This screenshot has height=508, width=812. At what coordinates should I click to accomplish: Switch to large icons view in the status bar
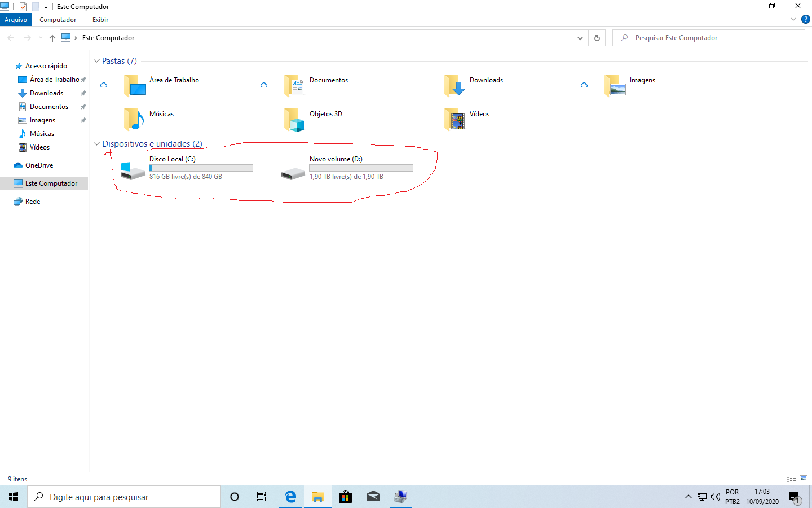tap(804, 479)
